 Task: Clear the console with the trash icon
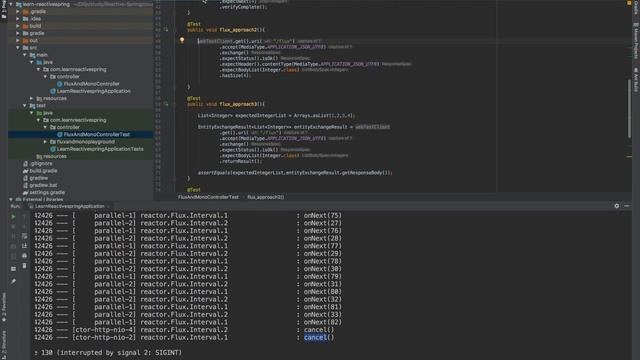(x=24, y=266)
